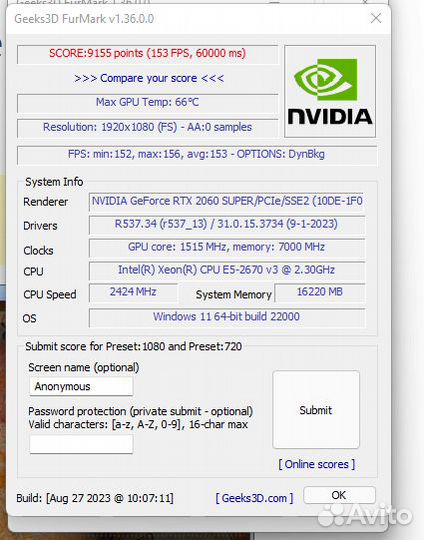Click the Intel Xeon CPU name field
The height and width of the screenshot is (540, 424).
coord(227,271)
